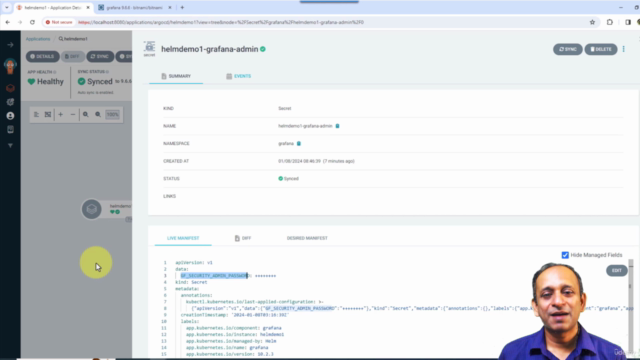640x360 pixels.
Task: Open Applications icon in sidebar
Action: 10,88
